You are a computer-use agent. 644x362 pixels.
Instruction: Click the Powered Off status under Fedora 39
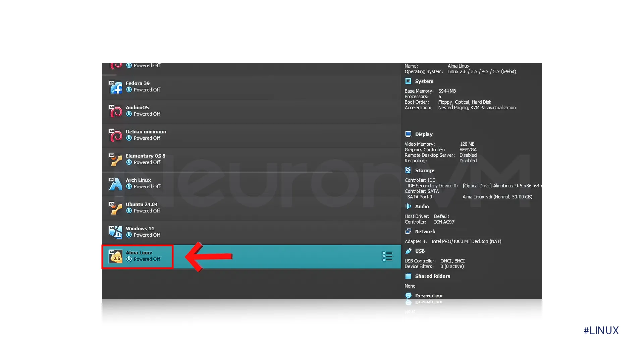point(147,89)
